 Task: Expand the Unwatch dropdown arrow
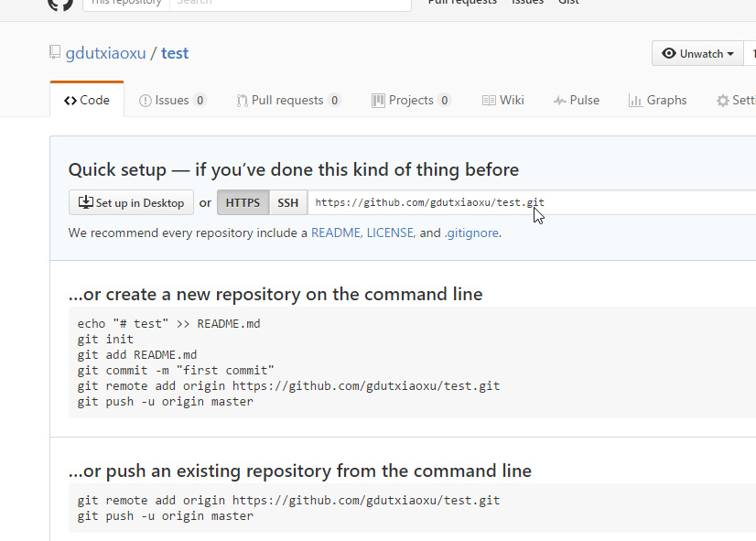[x=730, y=54]
